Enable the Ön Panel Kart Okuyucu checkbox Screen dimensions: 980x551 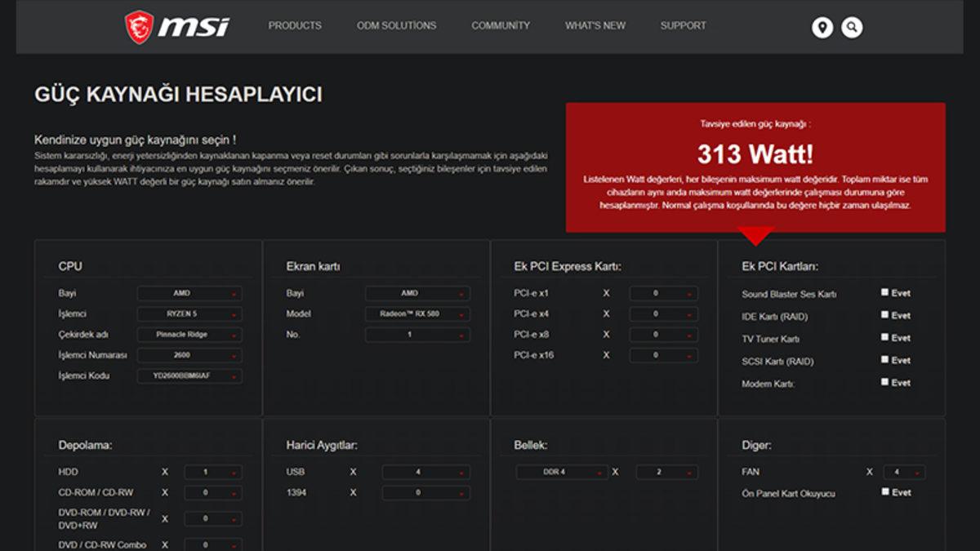tap(885, 491)
